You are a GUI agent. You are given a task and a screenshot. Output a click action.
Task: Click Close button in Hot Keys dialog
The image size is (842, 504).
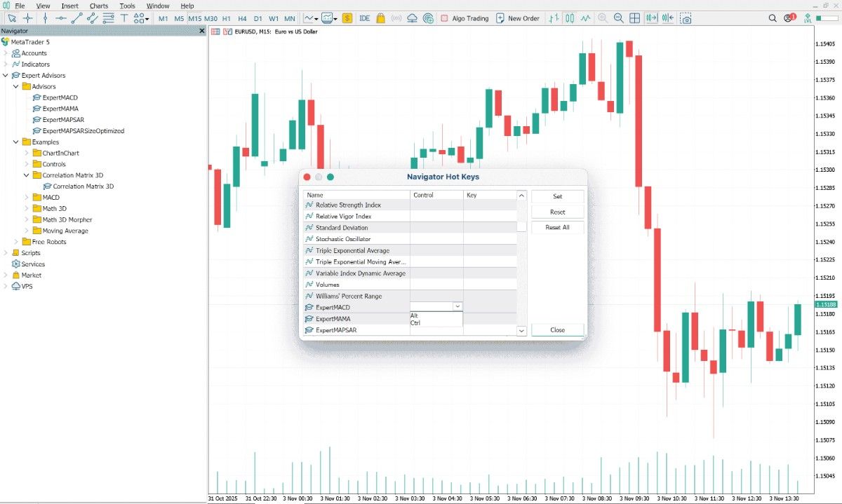click(557, 329)
